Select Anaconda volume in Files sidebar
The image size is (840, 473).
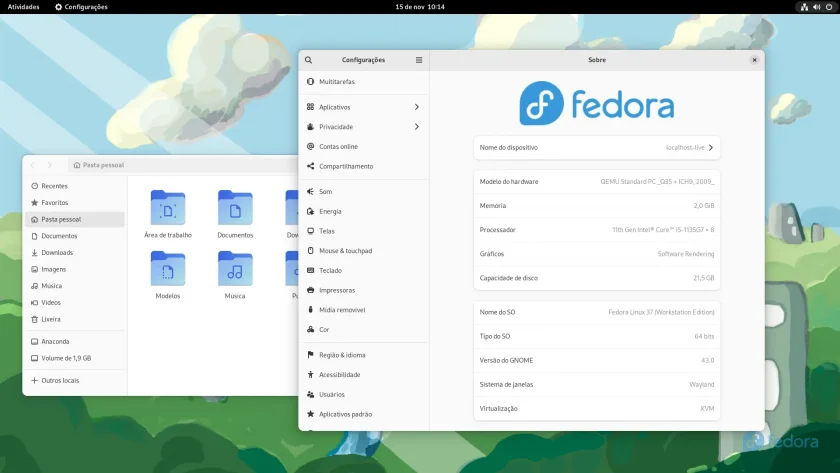75,342
